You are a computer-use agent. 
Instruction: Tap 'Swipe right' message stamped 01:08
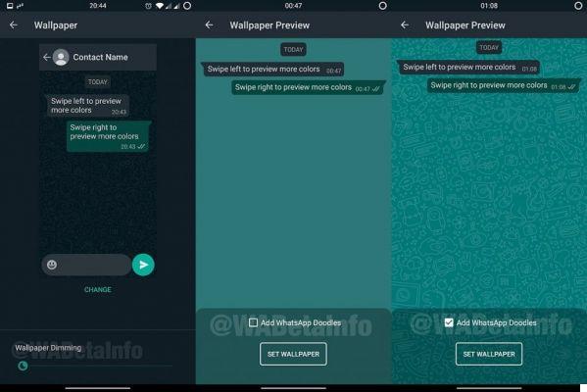pyautogui.click(x=504, y=85)
